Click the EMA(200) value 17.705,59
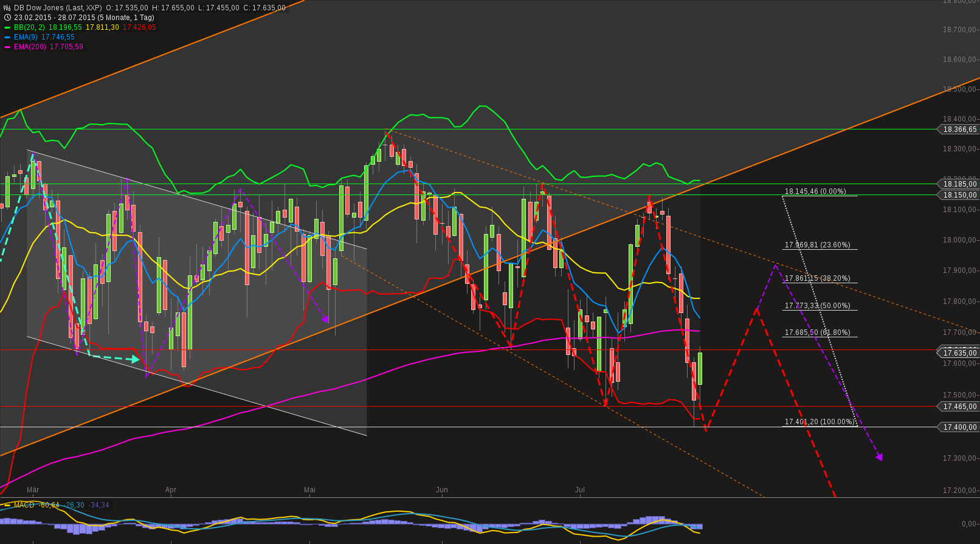The width and height of the screenshot is (980, 544). 66,47
